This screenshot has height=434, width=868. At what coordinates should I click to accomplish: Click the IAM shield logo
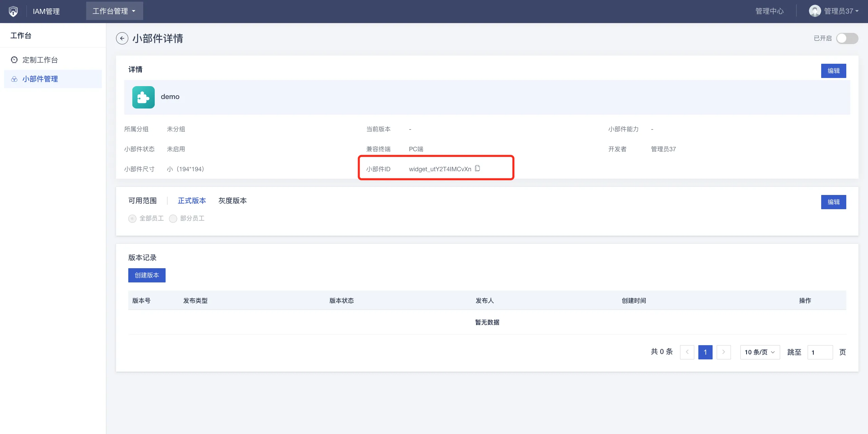(13, 11)
